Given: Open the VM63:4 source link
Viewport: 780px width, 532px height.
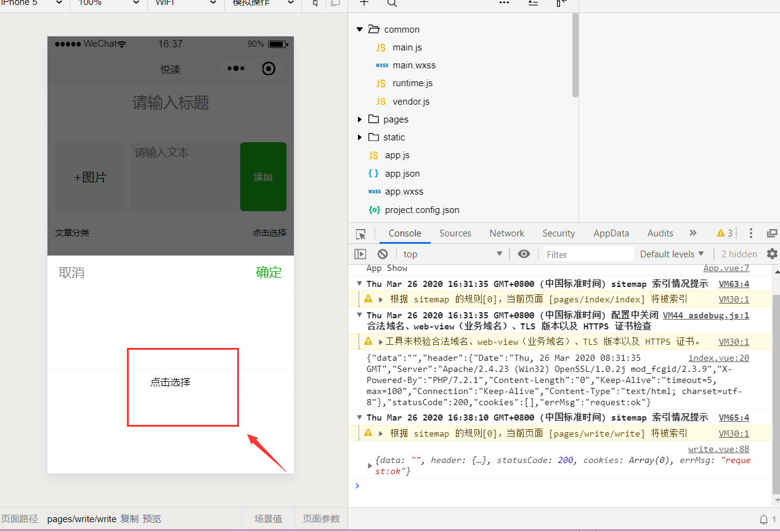Looking at the screenshot, I should coord(734,284).
